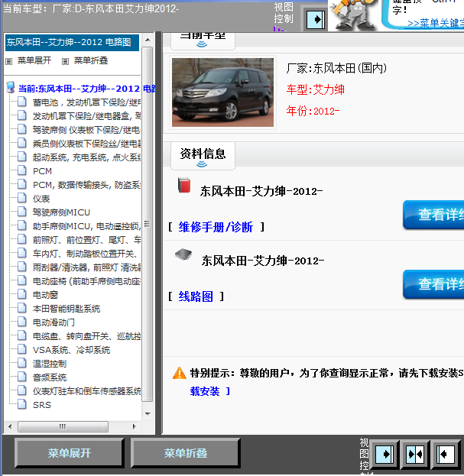Viewport: 464px width, 476px height.
Task: Click the page icon beside 温湿控制
Action: click(22, 363)
